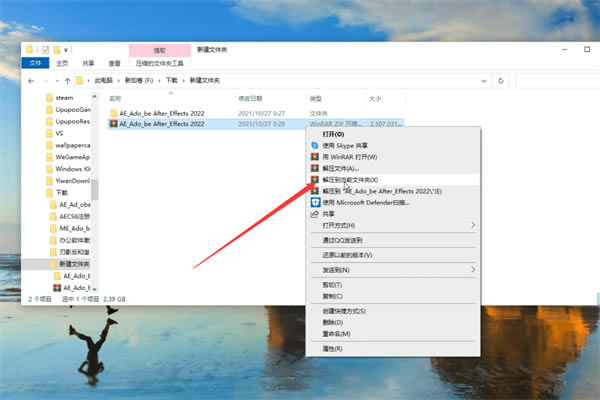Viewport: 600px width, 400px height.
Task: Click folder icon of the first AE_Ado_be file row
Action: click(113, 113)
